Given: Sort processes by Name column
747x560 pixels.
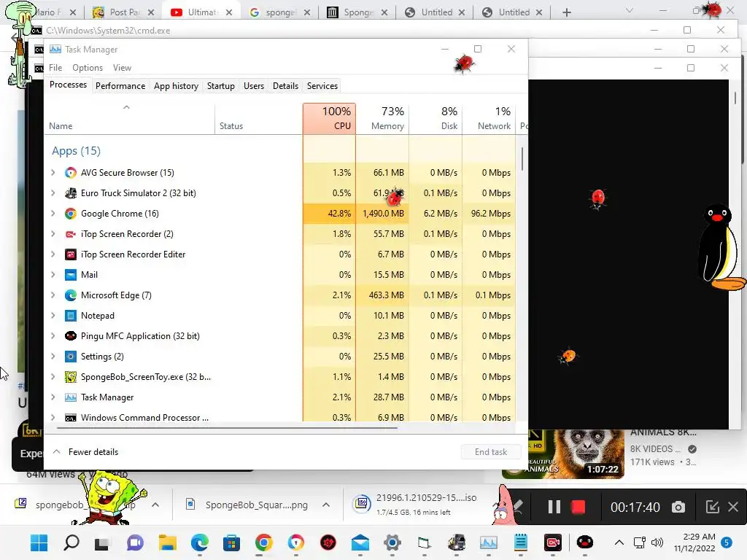Looking at the screenshot, I should click(130, 119).
